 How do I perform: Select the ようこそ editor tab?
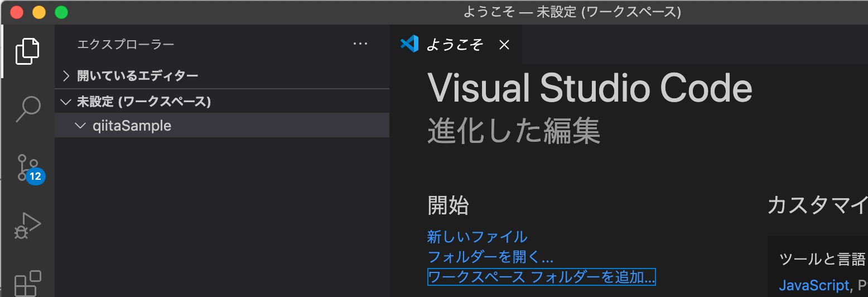(x=456, y=44)
